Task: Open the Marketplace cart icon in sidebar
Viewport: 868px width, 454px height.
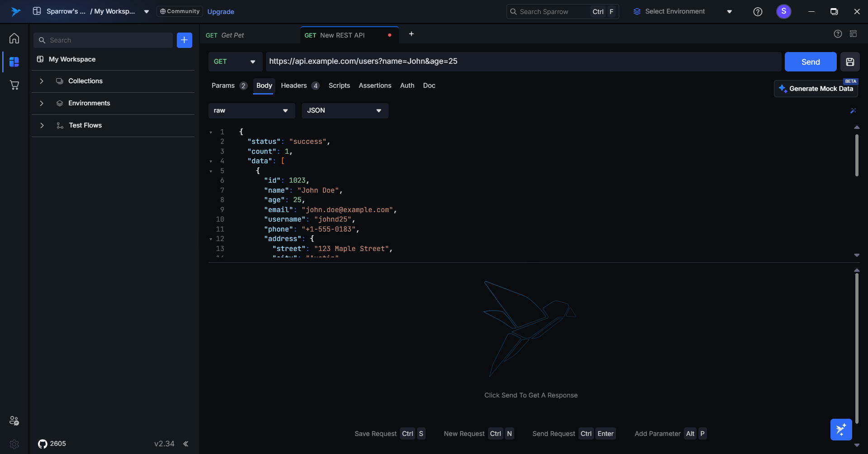Action: pyautogui.click(x=14, y=85)
